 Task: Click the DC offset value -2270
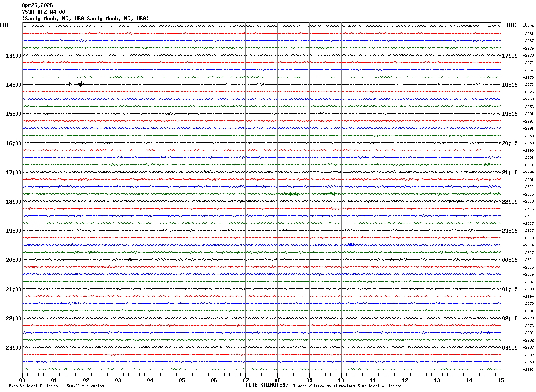click(x=529, y=63)
